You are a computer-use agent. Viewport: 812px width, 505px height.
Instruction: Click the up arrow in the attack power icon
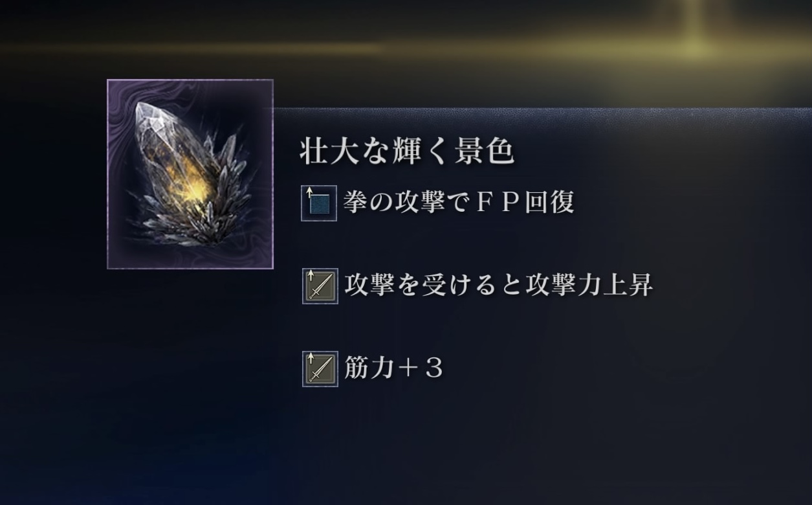tap(310, 275)
